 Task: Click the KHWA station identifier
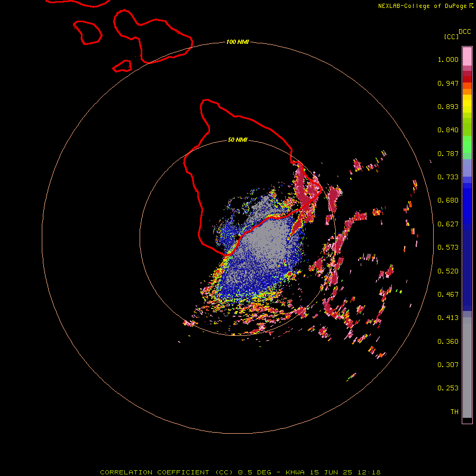[295, 472]
